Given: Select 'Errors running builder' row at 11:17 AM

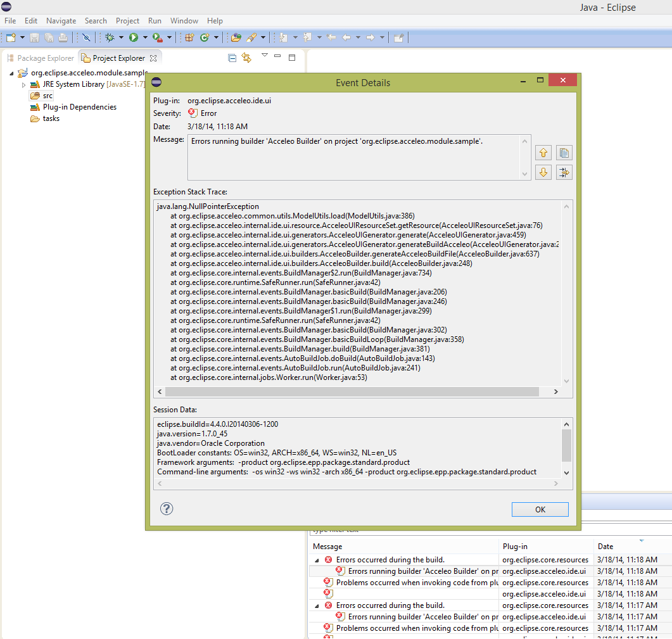Looking at the screenshot, I should point(490,617).
